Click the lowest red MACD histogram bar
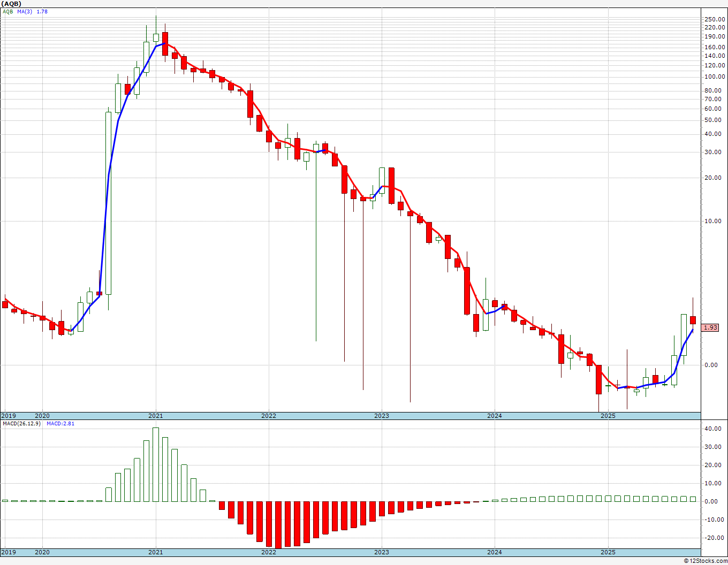 tap(278, 524)
